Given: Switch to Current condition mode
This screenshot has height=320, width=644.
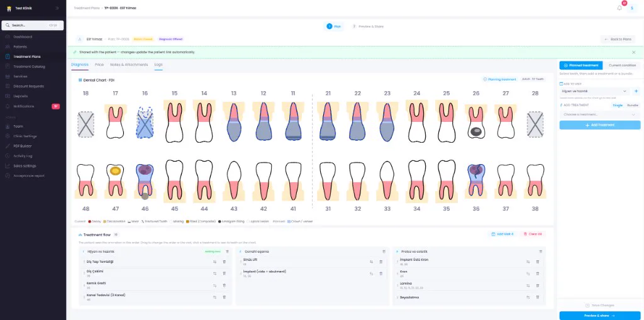Looking at the screenshot, I should [x=622, y=65].
